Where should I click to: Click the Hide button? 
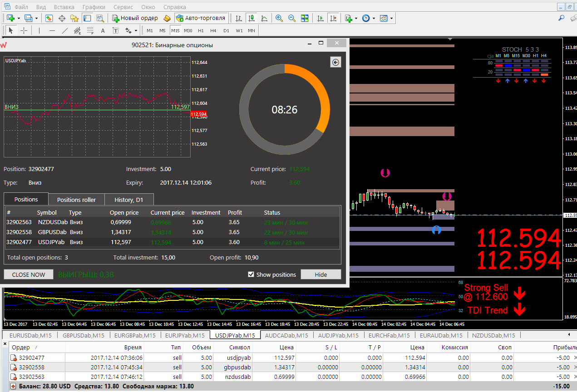(x=321, y=274)
